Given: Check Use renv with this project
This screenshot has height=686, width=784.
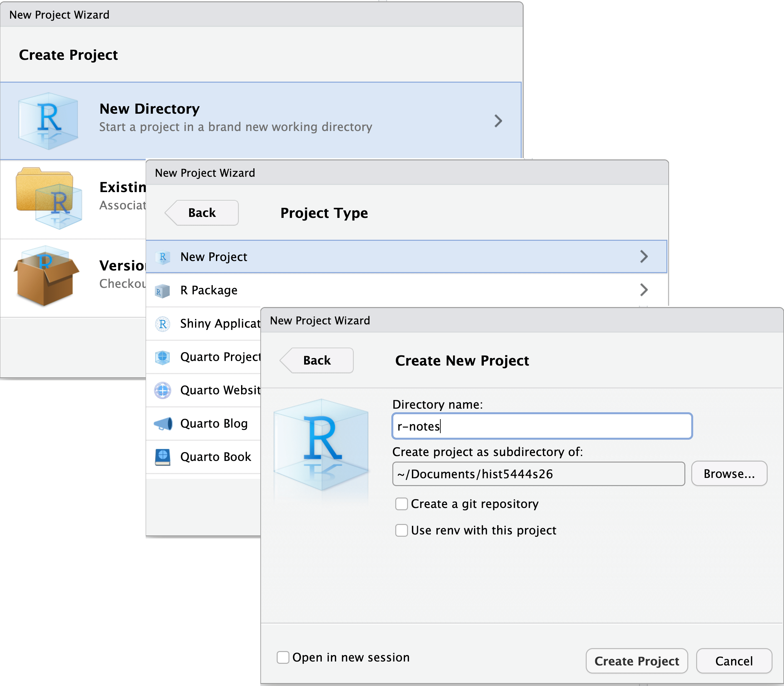Looking at the screenshot, I should [401, 530].
